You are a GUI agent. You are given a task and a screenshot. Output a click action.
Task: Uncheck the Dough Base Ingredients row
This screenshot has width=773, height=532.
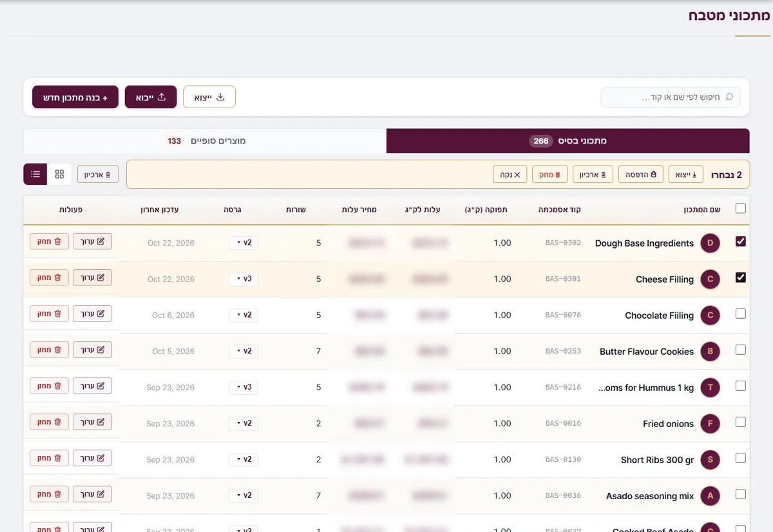click(x=741, y=242)
